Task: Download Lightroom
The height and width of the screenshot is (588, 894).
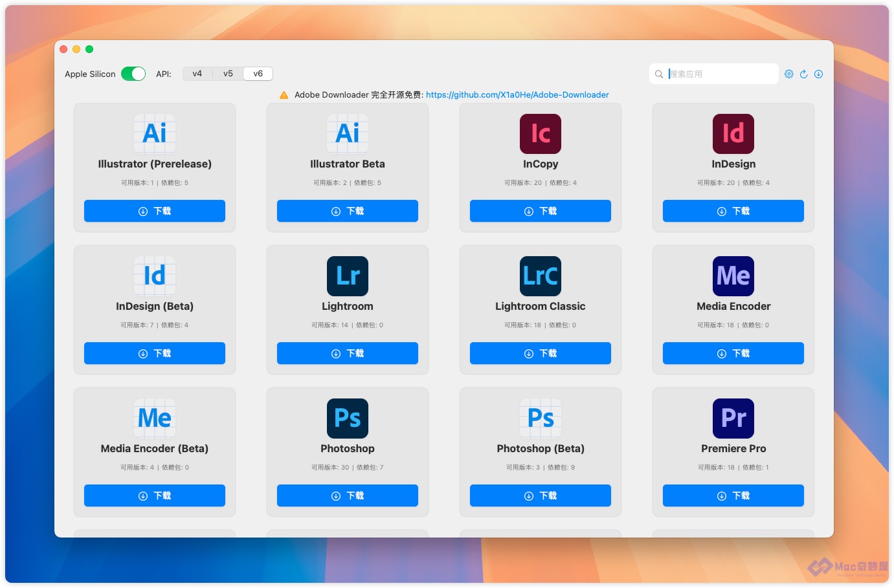Action: coord(348,353)
